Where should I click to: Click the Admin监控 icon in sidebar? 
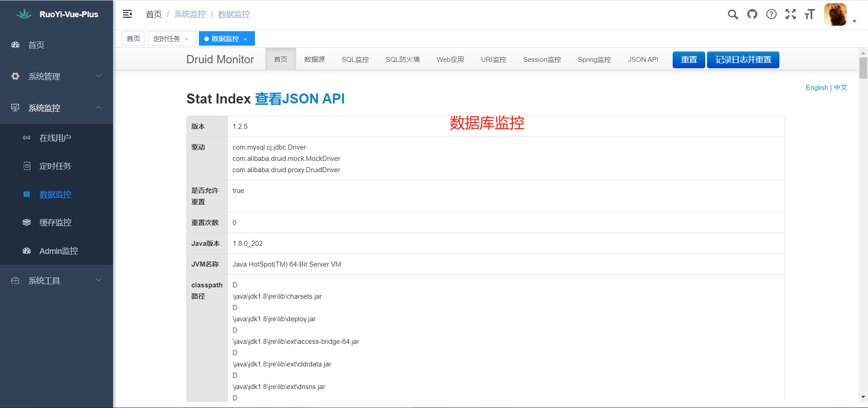pyautogui.click(x=27, y=251)
